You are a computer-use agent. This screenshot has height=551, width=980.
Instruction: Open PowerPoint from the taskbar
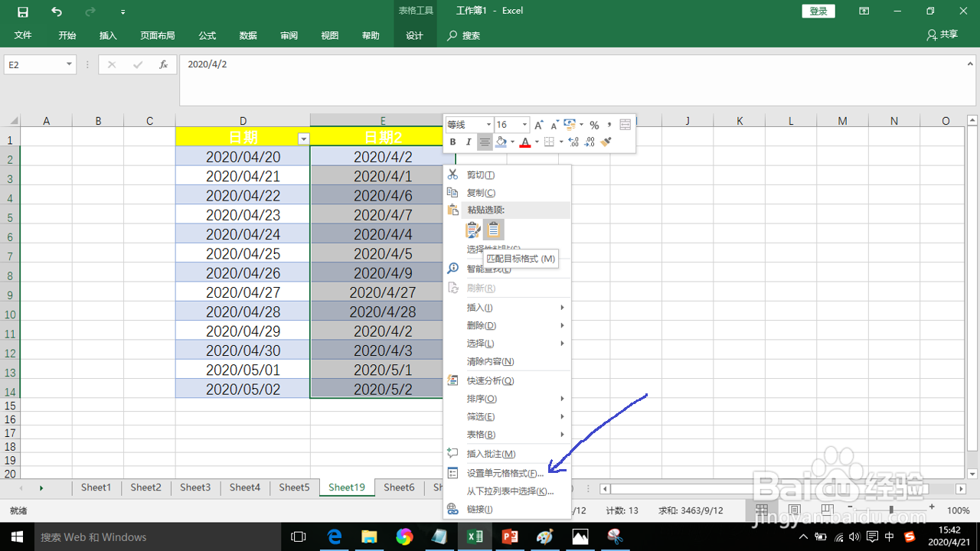[x=510, y=537]
